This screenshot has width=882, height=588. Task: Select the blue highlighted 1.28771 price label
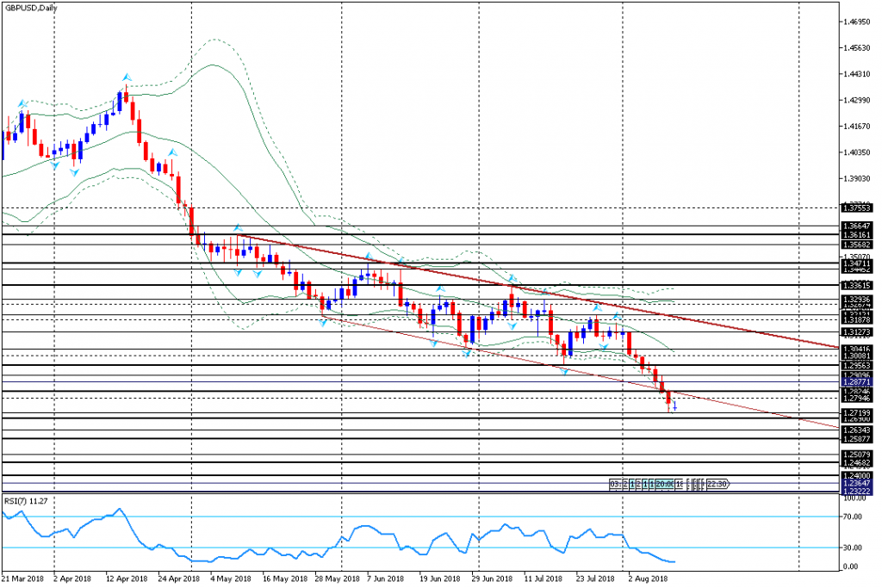[859, 381]
